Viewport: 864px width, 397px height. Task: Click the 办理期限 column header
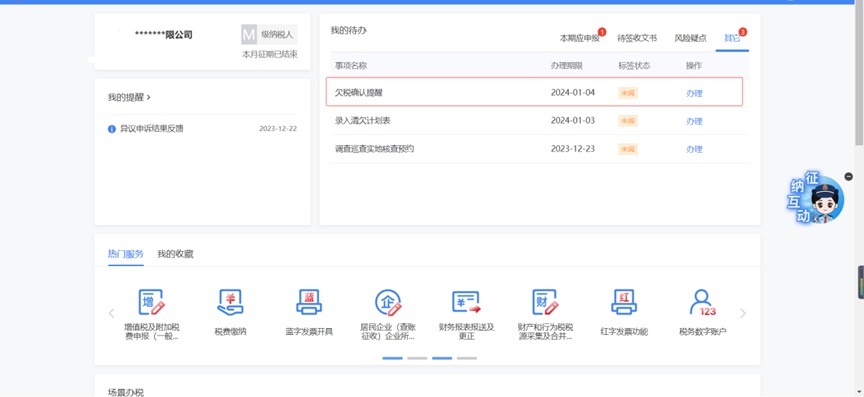566,66
